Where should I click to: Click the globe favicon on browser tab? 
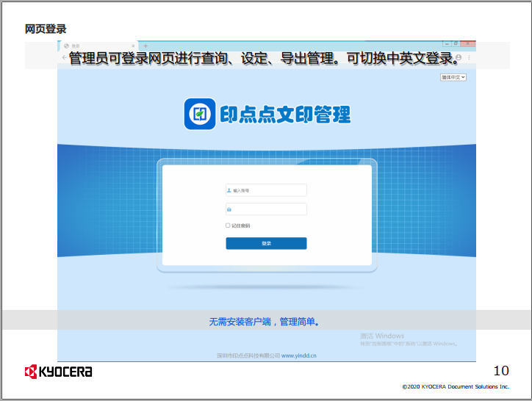(x=67, y=46)
